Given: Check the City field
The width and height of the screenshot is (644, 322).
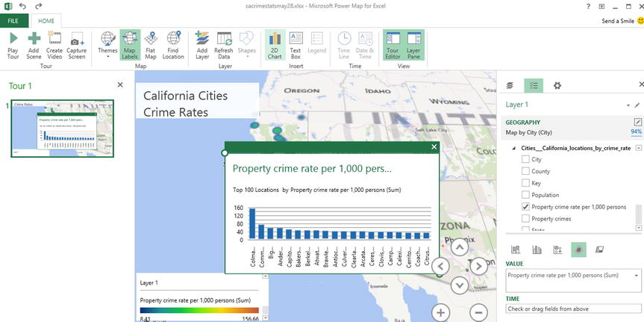Looking at the screenshot, I should click(525, 160).
